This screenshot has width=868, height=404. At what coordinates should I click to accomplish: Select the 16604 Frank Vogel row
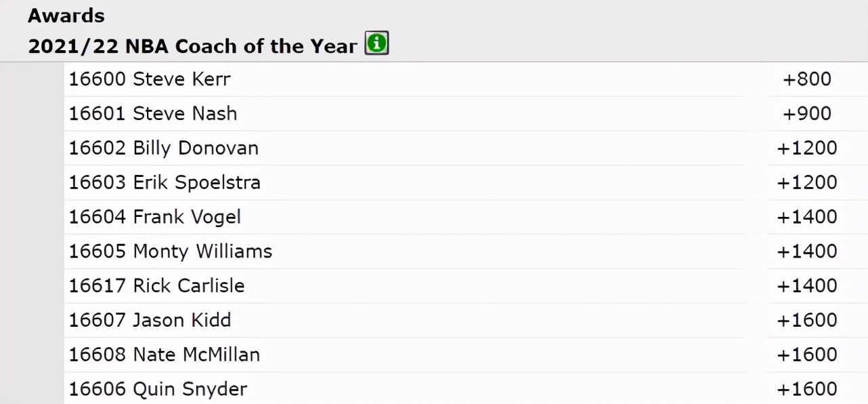[155, 218]
